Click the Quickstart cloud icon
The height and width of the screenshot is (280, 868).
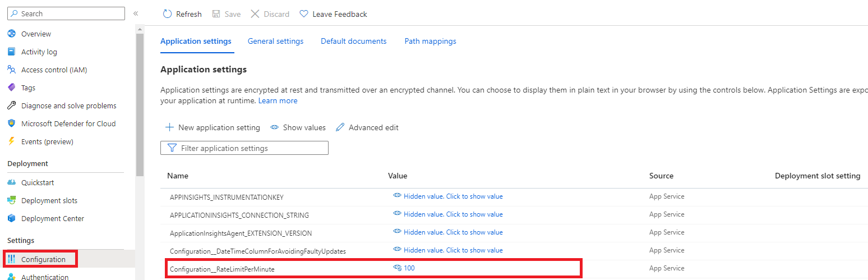(x=11, y=182)
